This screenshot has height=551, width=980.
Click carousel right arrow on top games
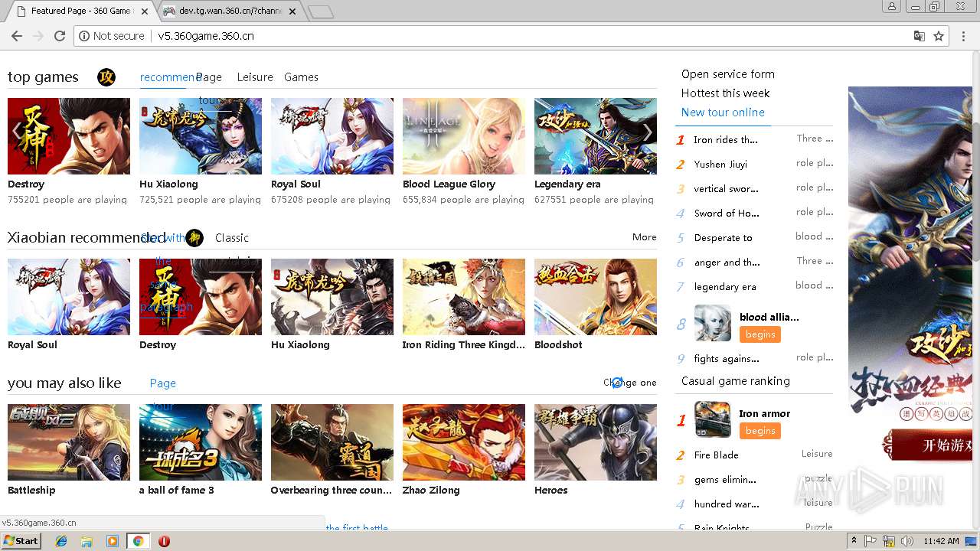648,133
